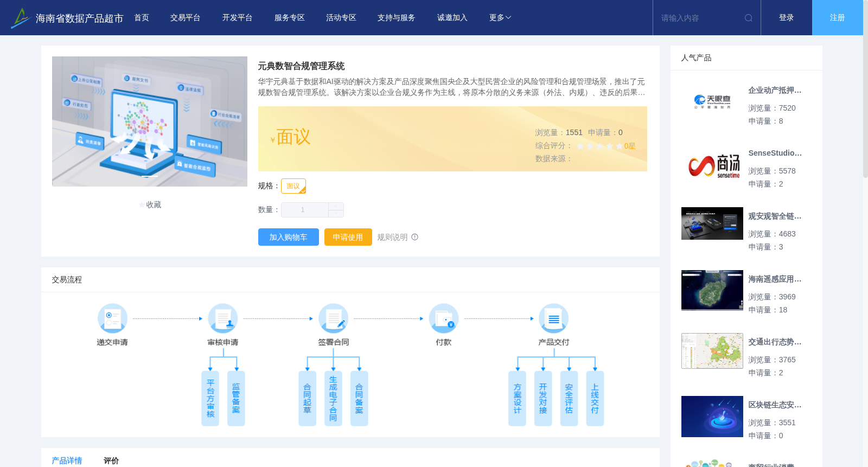Click the 方案设计 flow box
The height and width of the screenshot is (467, 868).
coord(517,399)
